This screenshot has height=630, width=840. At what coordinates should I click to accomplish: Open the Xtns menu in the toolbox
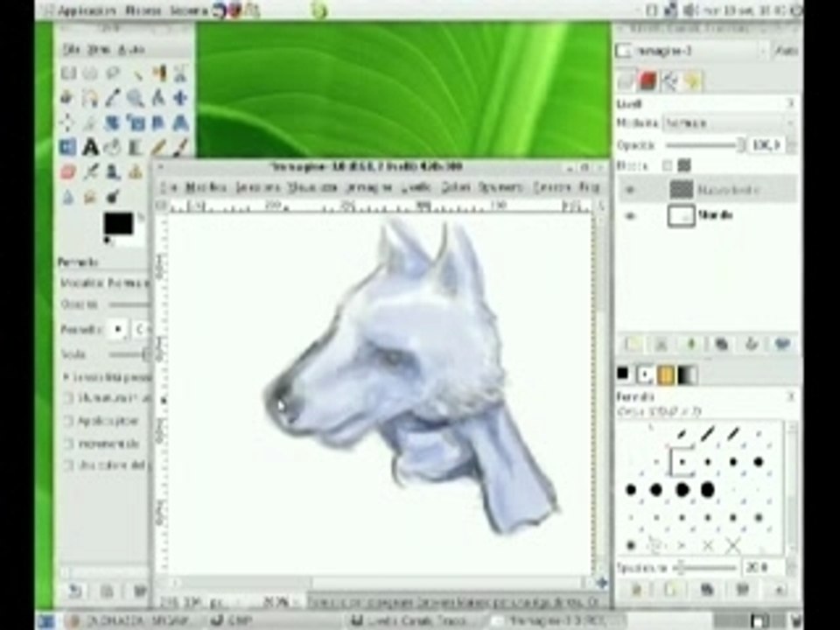(98, 50)
